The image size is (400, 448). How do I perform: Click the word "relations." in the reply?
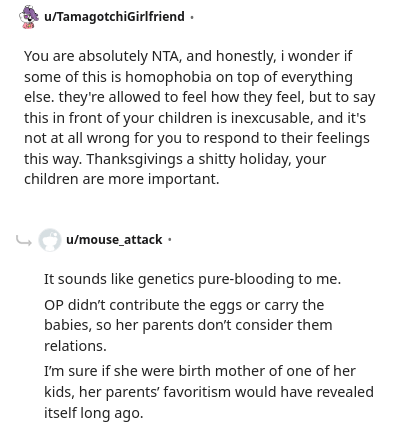pyautogui.click(x=75, y=346)
